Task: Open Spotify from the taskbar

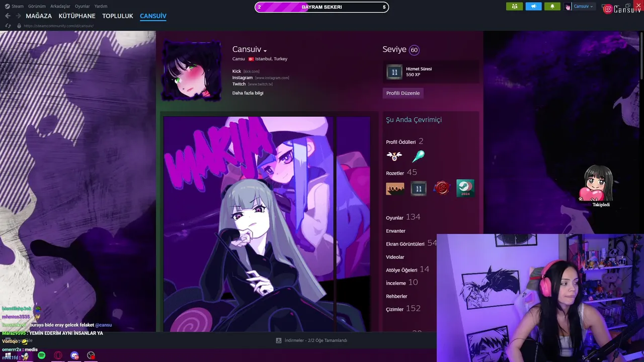Action: click(41, 355)
